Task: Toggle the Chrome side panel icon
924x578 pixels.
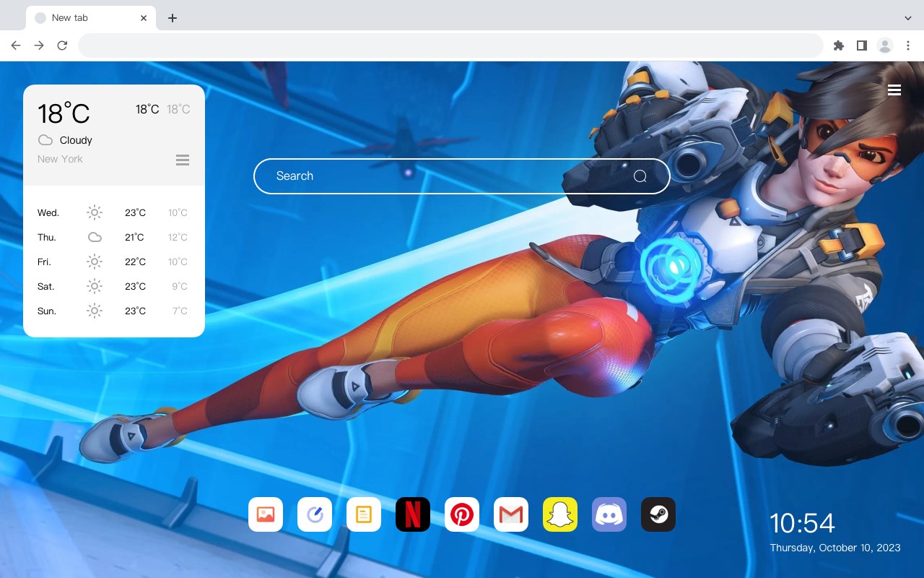Action: click(x=861, y=46)
